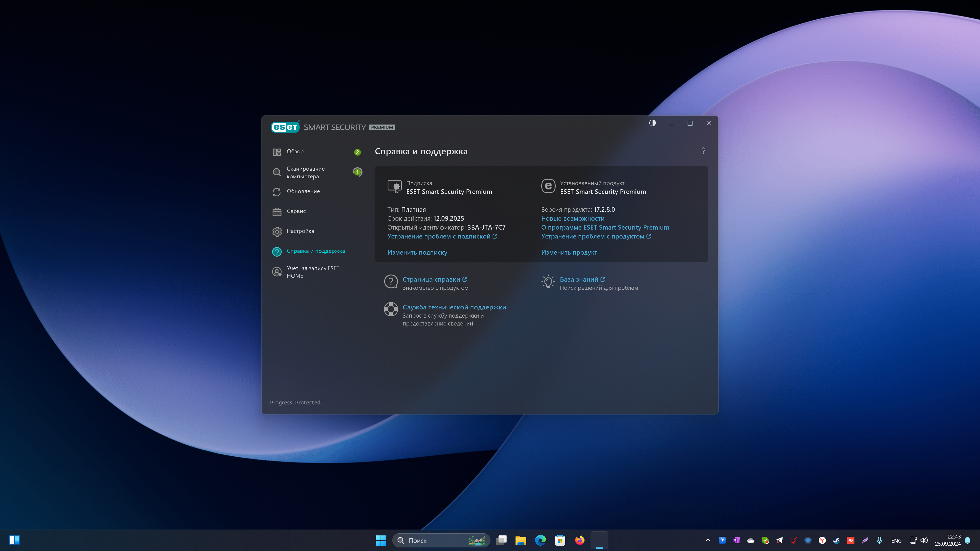980x551 pixels.
Task: Launch Microsoft Edge from taskbar
Action: [x=540, y=540]
